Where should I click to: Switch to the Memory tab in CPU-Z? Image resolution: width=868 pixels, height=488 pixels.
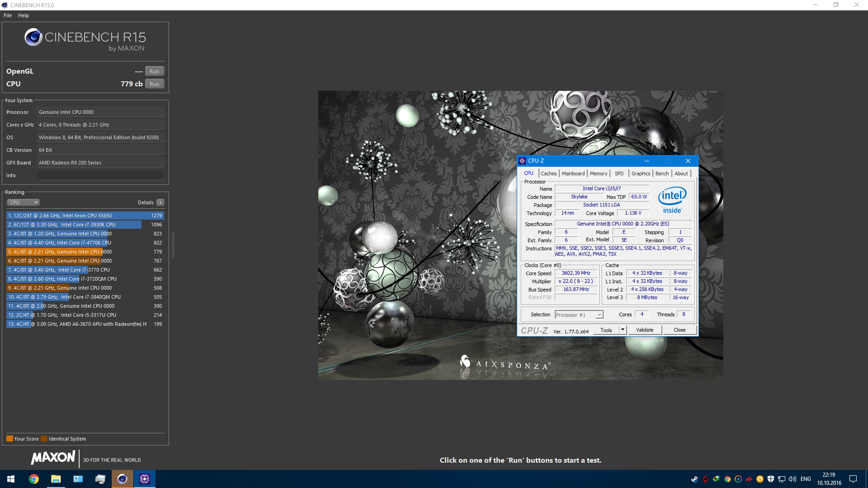(598, 174)
